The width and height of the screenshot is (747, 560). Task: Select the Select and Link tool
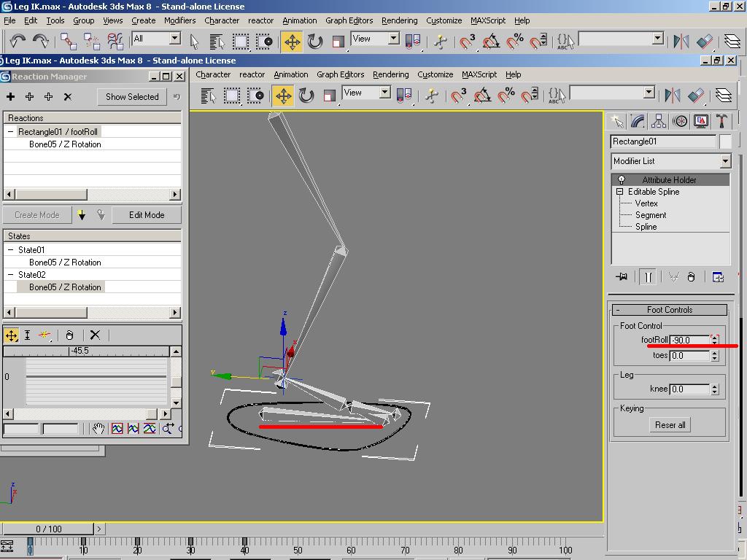coord(68,42)
